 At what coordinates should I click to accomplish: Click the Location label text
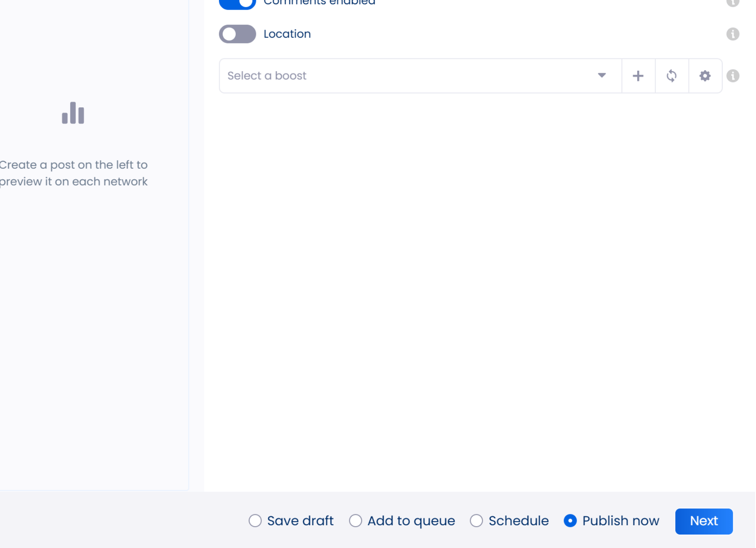coord(287,34)
